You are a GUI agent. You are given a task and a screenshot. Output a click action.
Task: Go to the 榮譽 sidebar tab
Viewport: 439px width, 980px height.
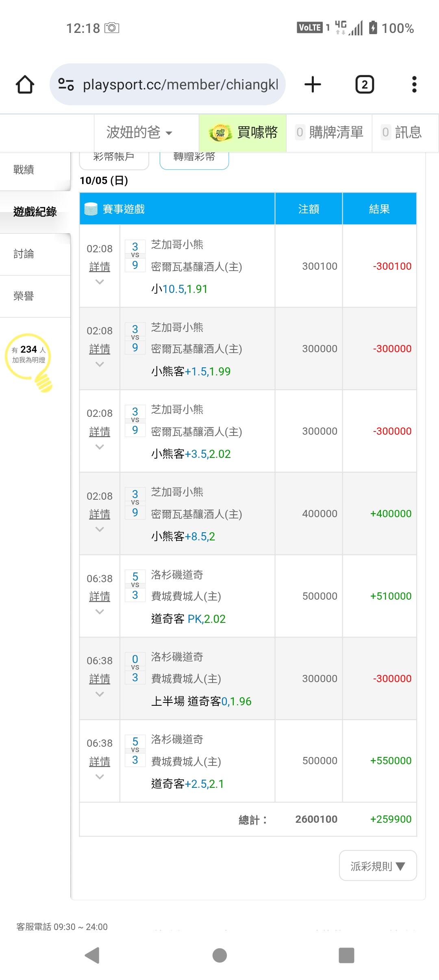24,296
